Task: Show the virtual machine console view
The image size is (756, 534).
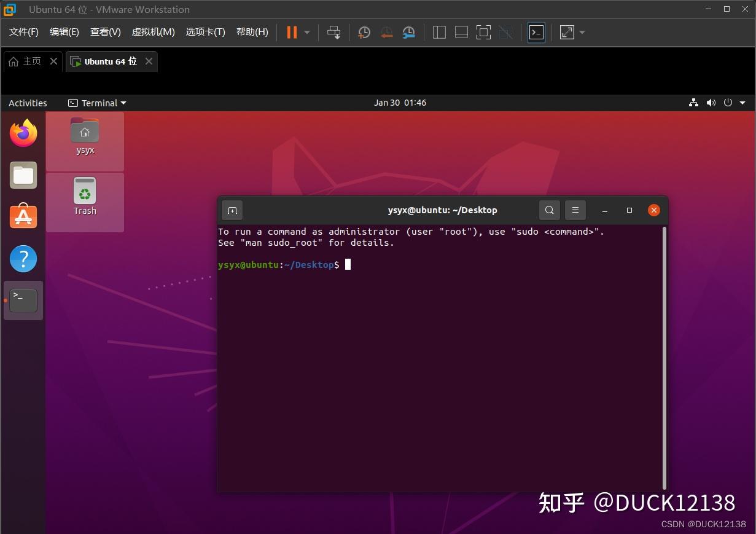Action: (x=536, y=32)
